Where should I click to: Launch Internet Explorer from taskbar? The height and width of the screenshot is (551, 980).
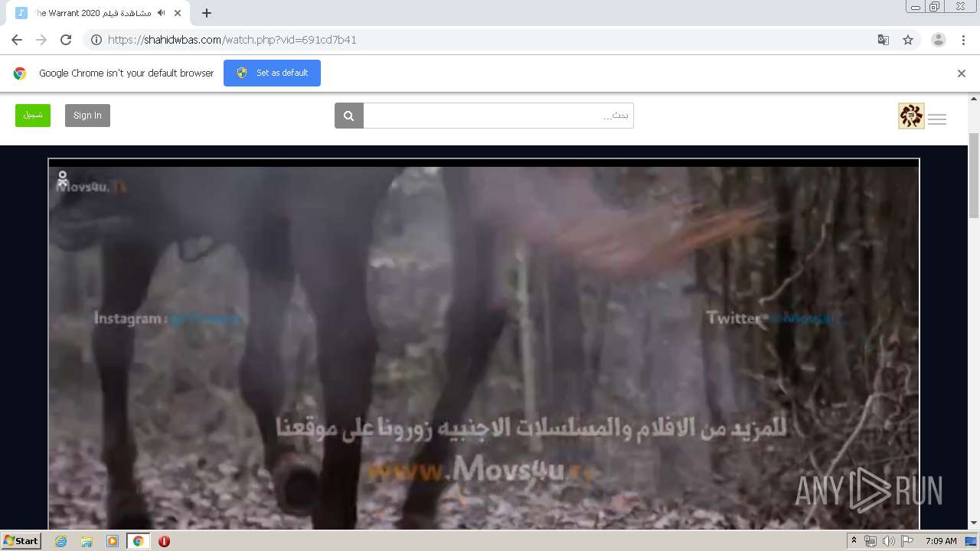coord(61,541)
